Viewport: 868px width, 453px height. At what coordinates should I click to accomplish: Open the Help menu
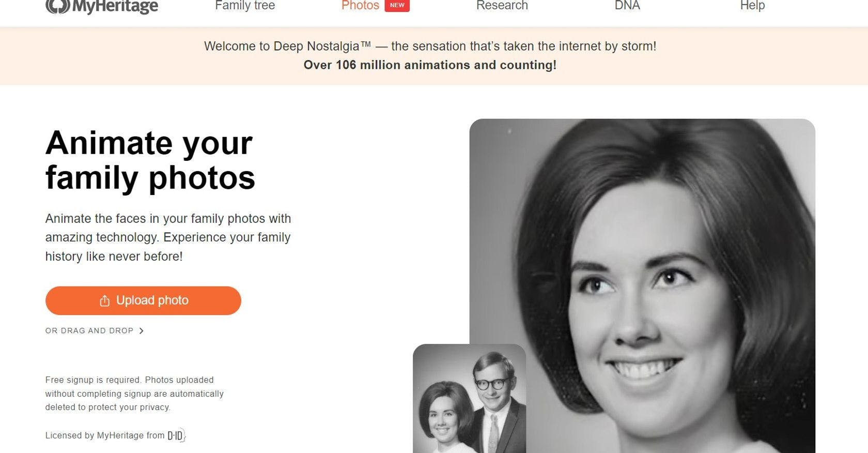click(x=752, y=6)
